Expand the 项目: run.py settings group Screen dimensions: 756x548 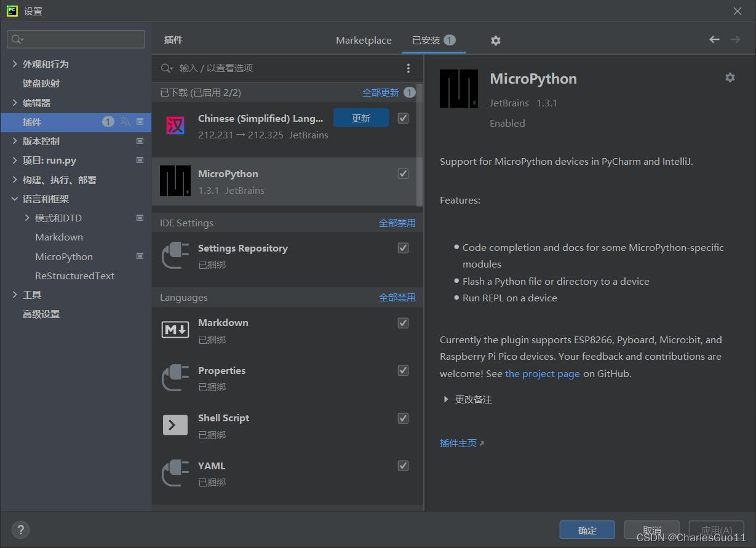point(15,160)
